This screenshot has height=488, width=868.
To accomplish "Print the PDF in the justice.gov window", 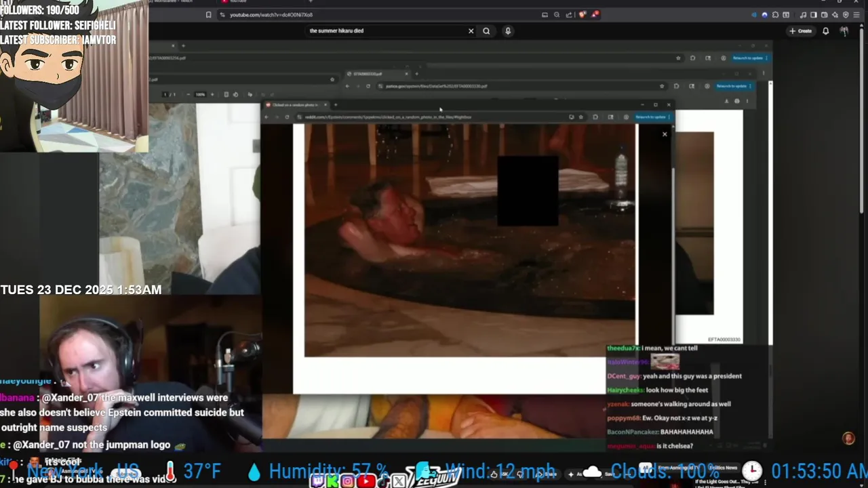I will [x=736, y=101].
